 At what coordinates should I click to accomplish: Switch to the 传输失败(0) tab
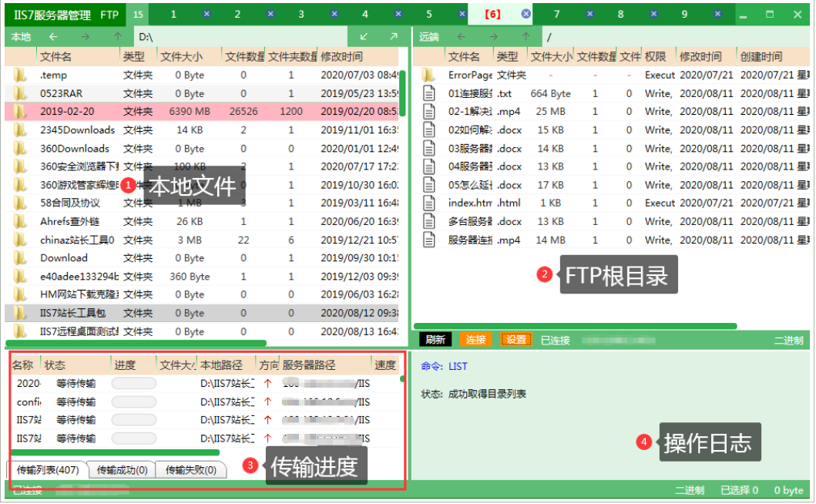coord(192,469)
